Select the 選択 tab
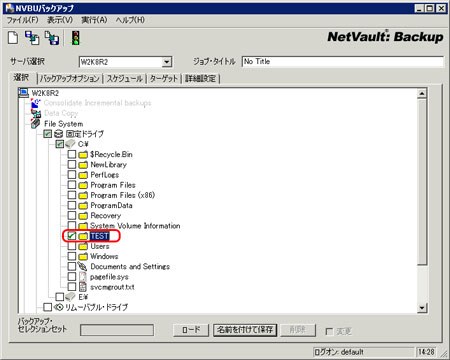The image size is (450, 360). tap(22, 78)
